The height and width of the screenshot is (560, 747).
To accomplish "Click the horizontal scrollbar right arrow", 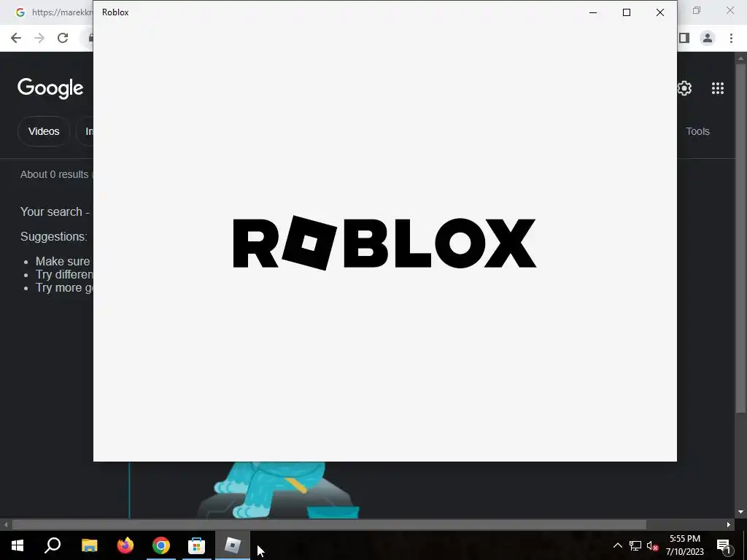I will [x=729, y=524].
